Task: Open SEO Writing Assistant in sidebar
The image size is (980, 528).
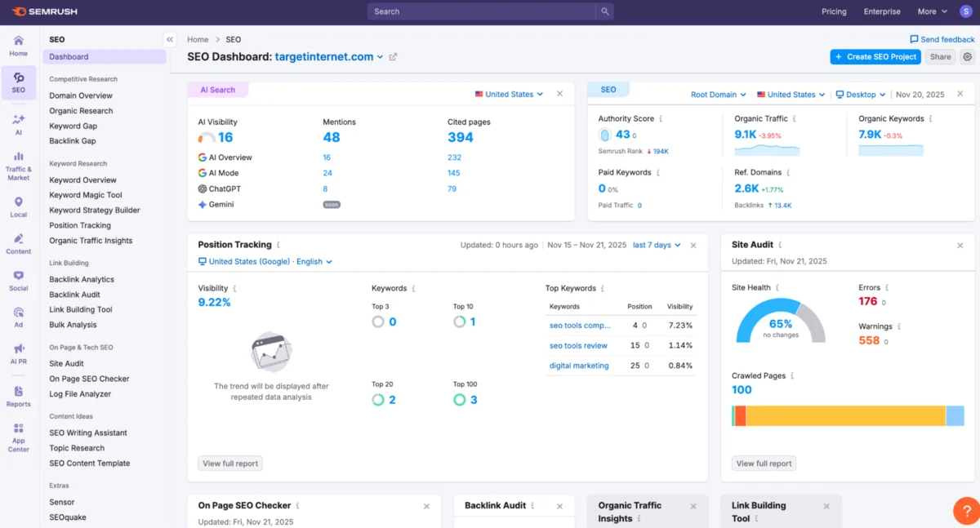Action: tap(88, 433)
